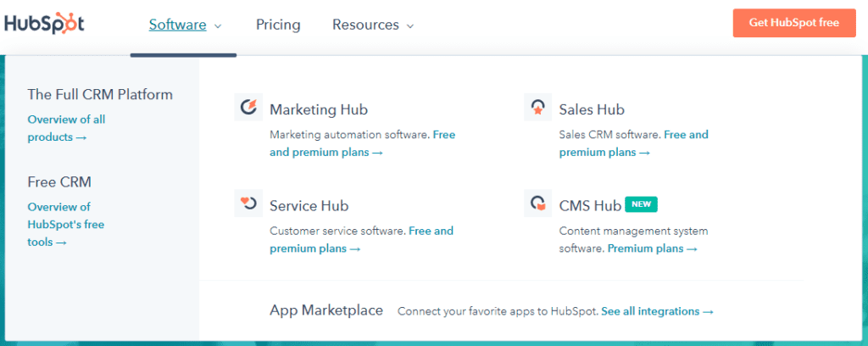
Task: Click the Free CRM heading
Action: 59,181
